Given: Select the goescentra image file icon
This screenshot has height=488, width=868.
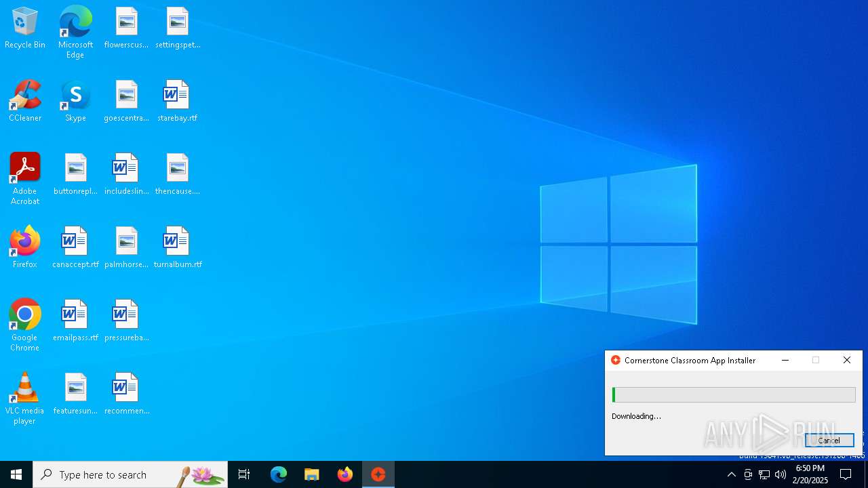Looking at the screenshot, I should pyautogui.click(x=126, y=102).
